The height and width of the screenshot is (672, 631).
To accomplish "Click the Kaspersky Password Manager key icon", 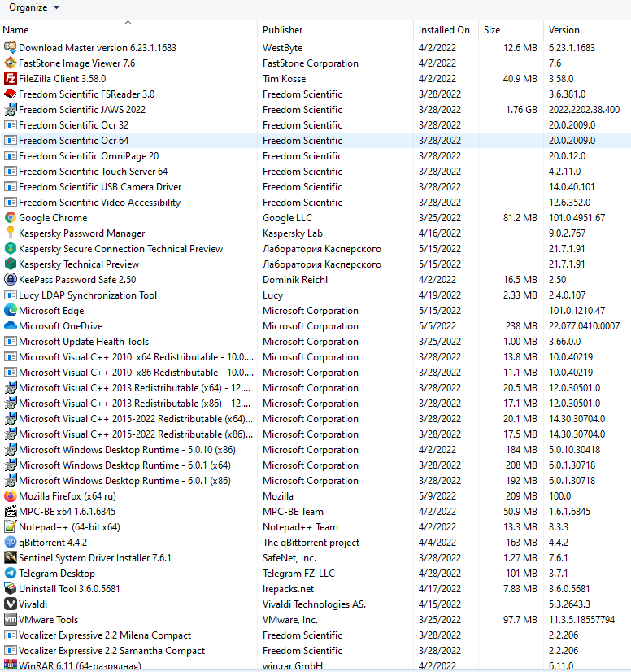I will pyautogui.click(x=11, y=233).
